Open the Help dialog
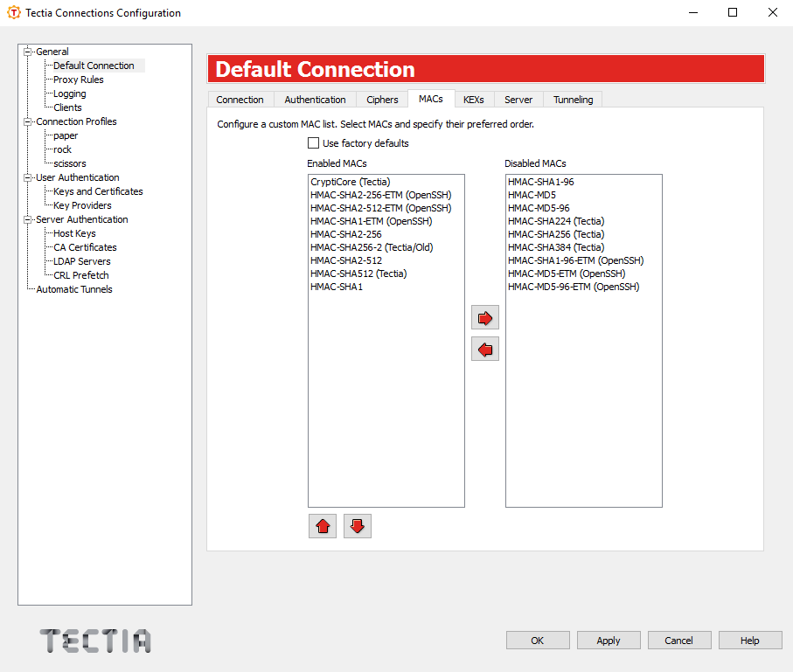Viewport: 793px width, 672px height. click(750, 640)
